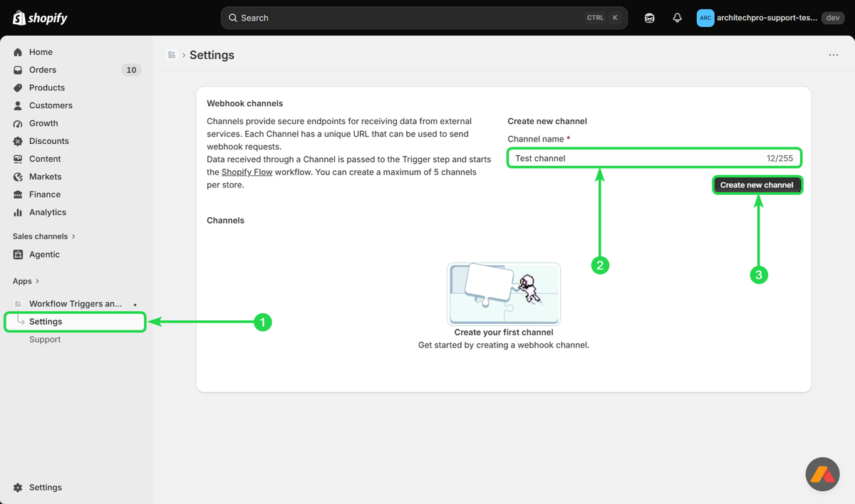Click the Create new channel section heading
855x504 pixels.
[x=547, y=122]
